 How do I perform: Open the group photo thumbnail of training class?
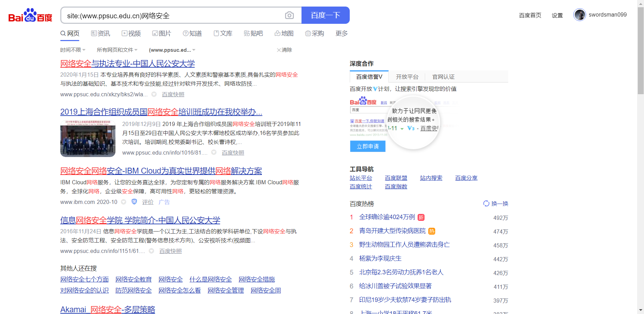tap(88, 138)
